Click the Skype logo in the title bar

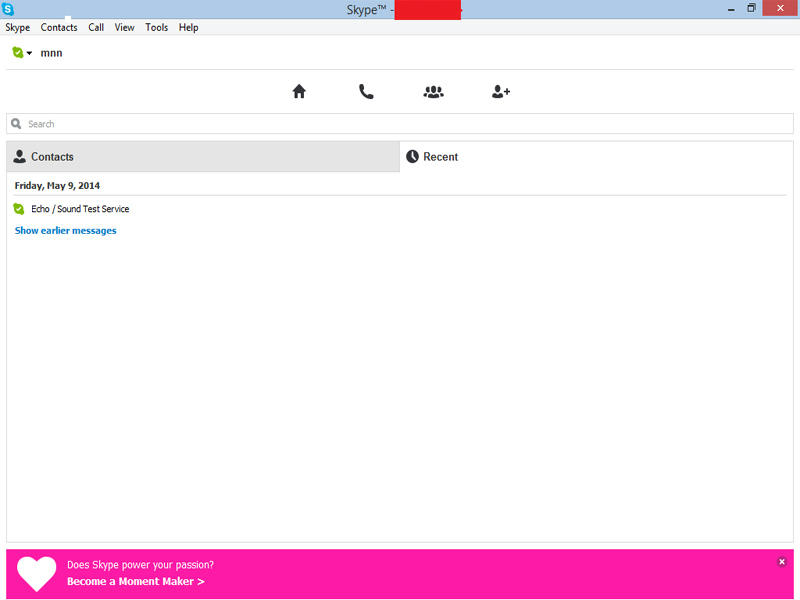8,9
